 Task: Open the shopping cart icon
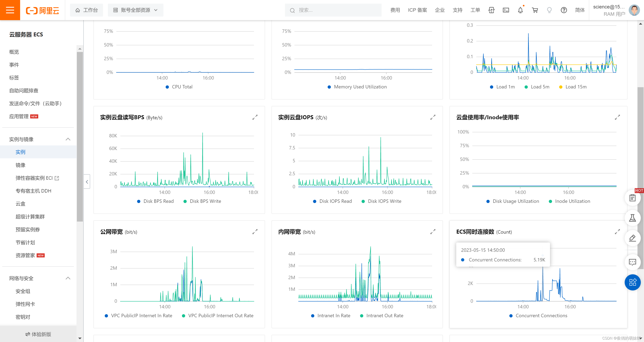pos(535,10)
